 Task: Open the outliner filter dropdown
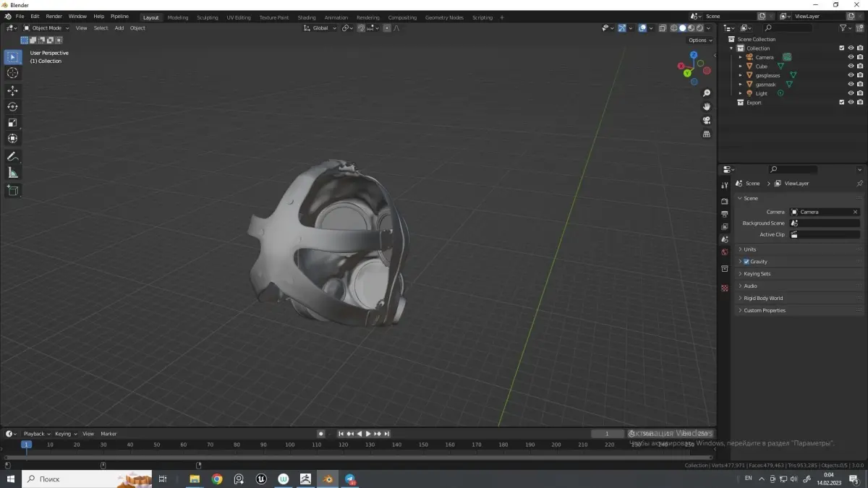(846, 28)
